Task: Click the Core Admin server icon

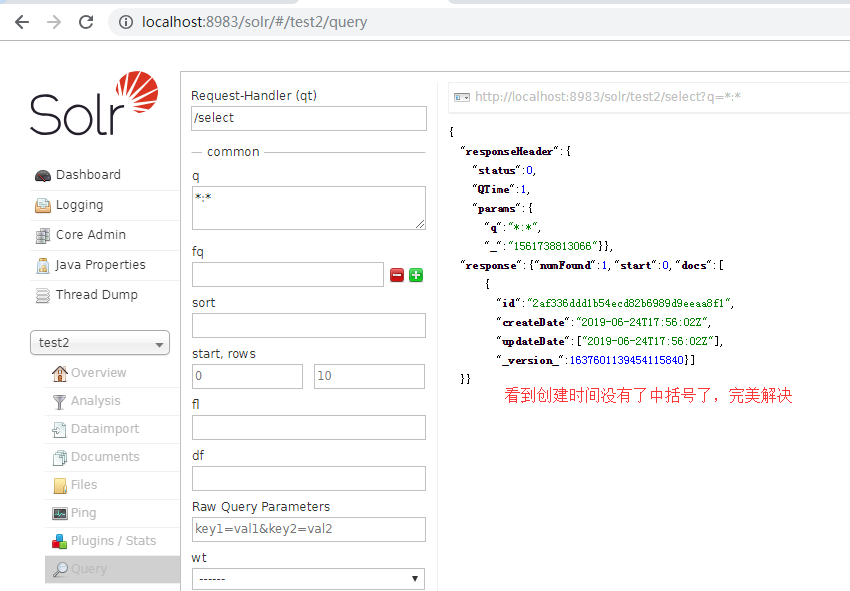Action: (x=43, y=236)
